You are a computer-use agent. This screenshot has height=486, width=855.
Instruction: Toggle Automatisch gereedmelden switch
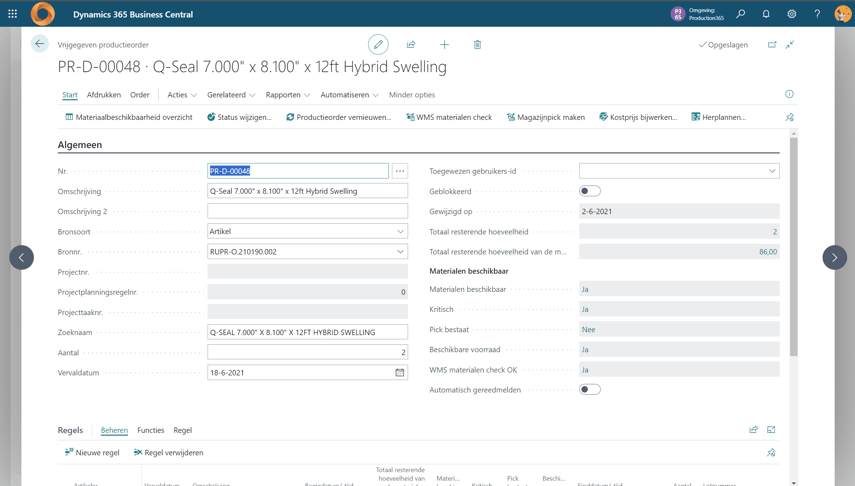coord(589,389)
